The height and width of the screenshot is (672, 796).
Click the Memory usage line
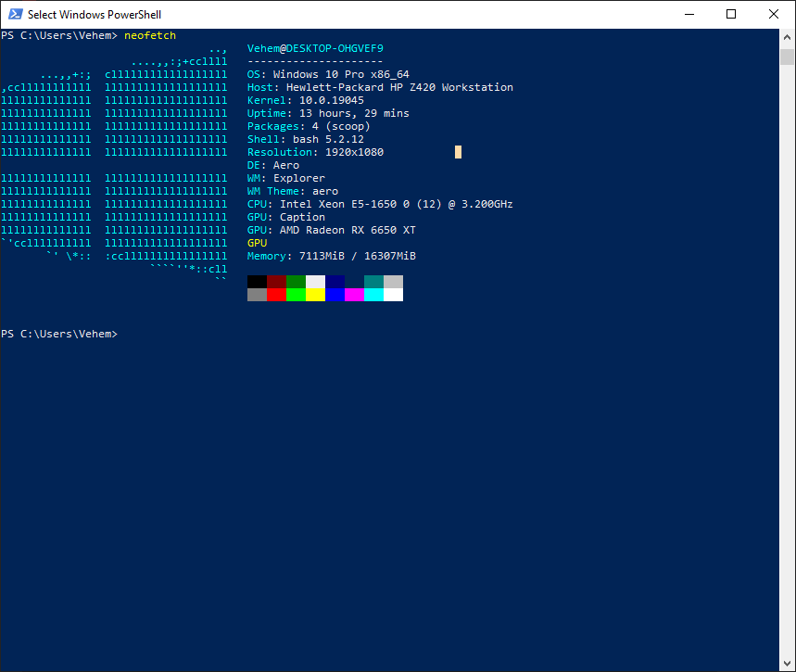[332, 256]
